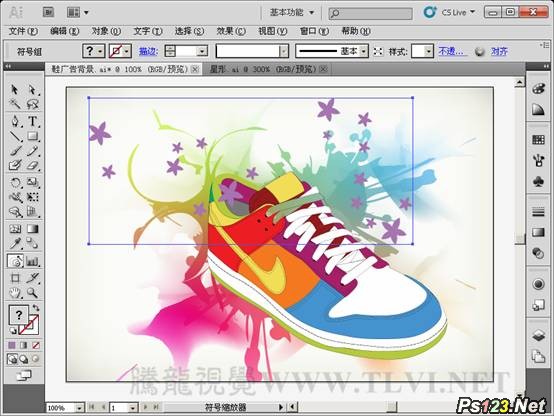Click the 描边 stroke link
This screenshot has width=554, height=416.
148,52
